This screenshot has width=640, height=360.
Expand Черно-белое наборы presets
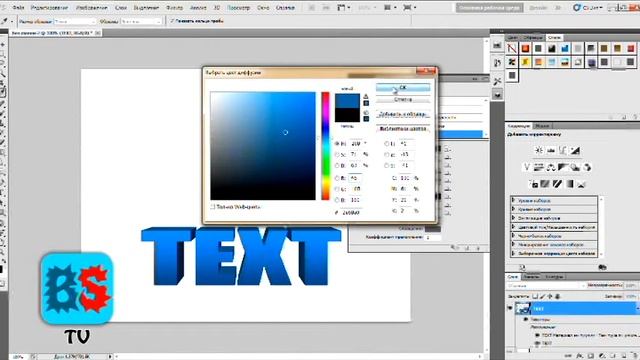pyautogui.click(x=513, y=236)
